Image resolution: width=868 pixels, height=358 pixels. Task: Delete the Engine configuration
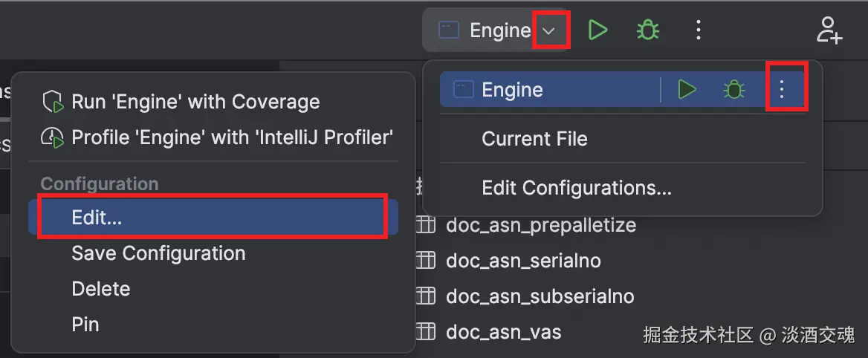pos(101,289)
